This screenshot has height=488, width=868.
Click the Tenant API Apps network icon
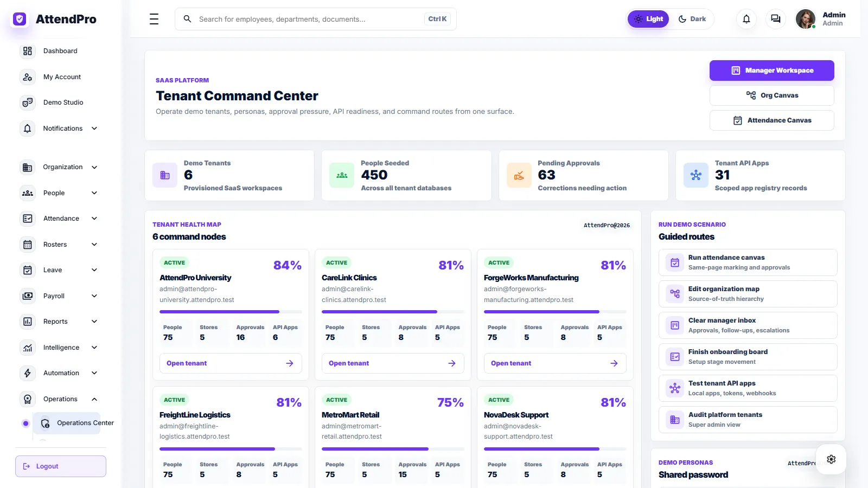pos(696,175)
